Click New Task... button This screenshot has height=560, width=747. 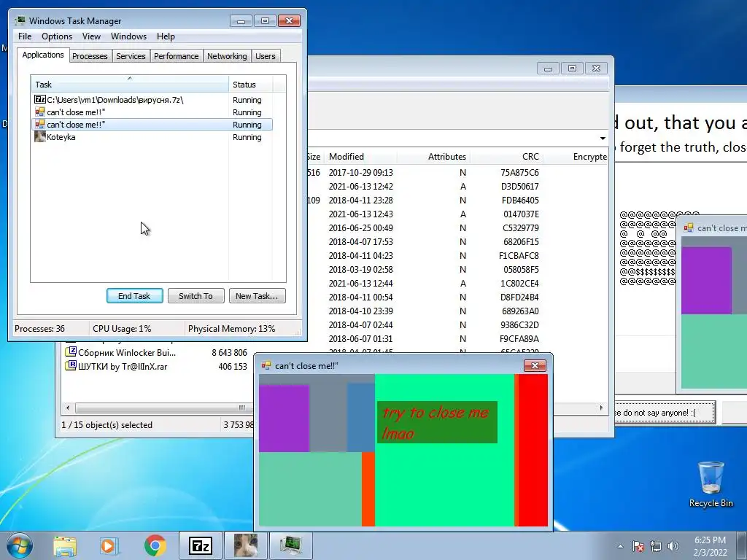pyautogui.click(x=257, y=296)
